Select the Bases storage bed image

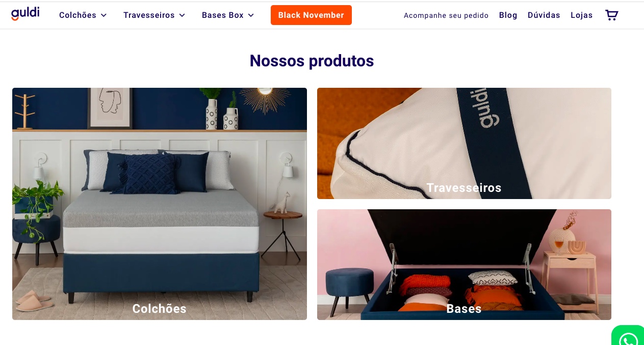point(464,264)
